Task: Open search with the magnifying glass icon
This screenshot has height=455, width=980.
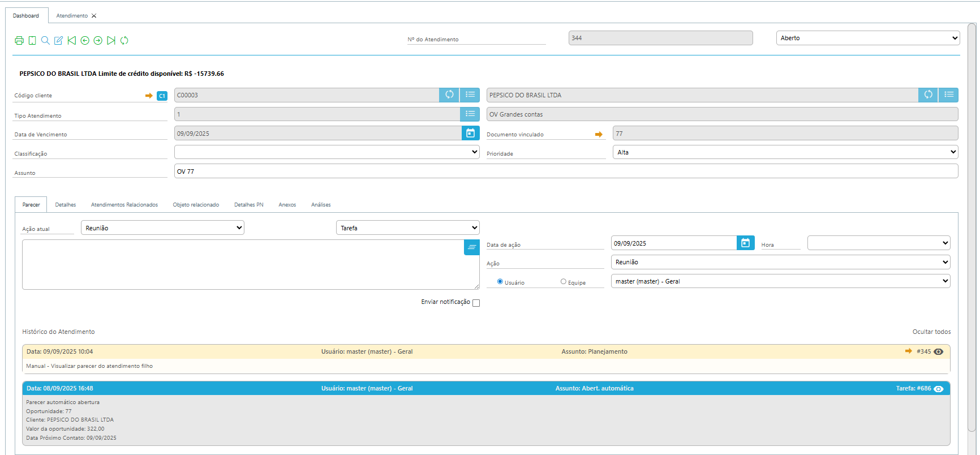Action: point(45,40)
